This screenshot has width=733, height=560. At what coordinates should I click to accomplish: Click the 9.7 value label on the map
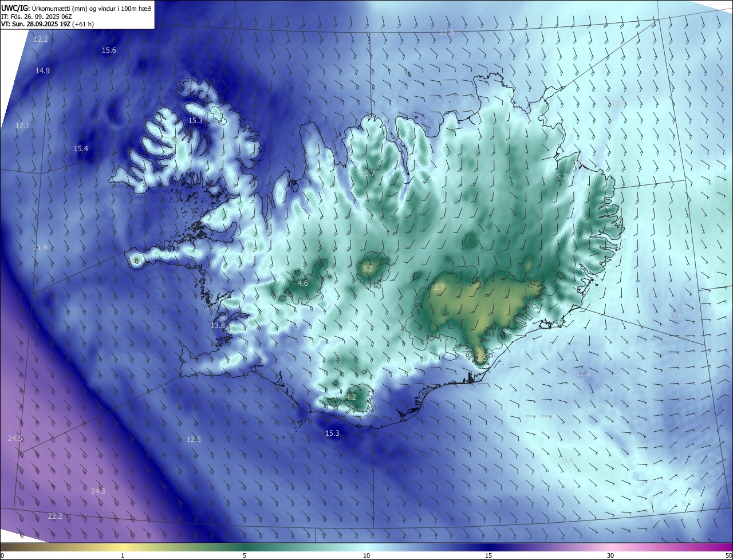[x=686, y=503]
